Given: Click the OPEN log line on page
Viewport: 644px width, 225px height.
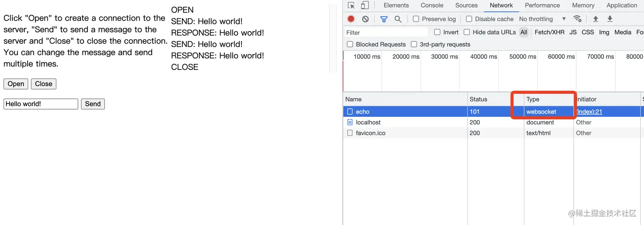Looking at the screenshot, I should [x=182, y=10].
